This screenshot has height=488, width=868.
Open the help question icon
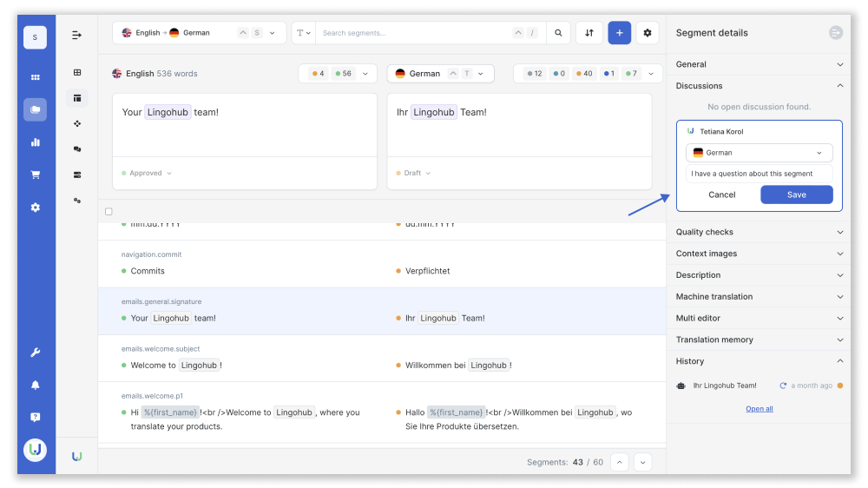coord(36,417)
